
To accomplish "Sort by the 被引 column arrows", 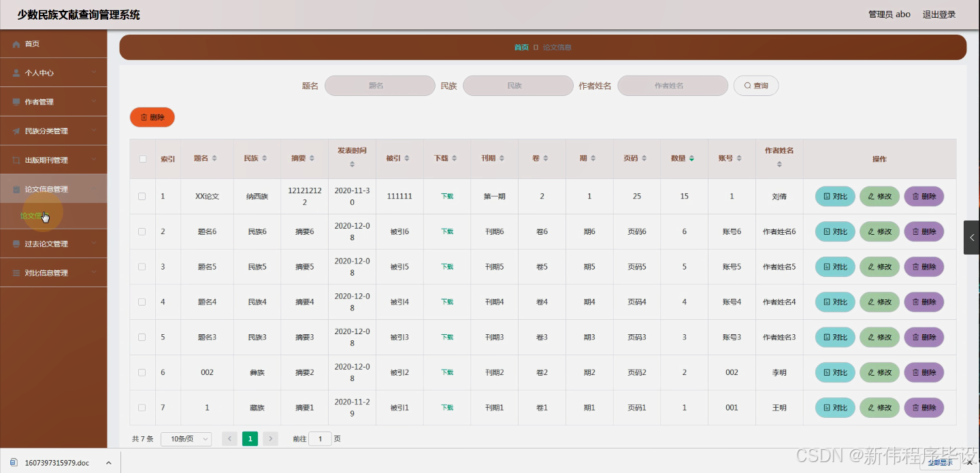I will tap(406, 159).
